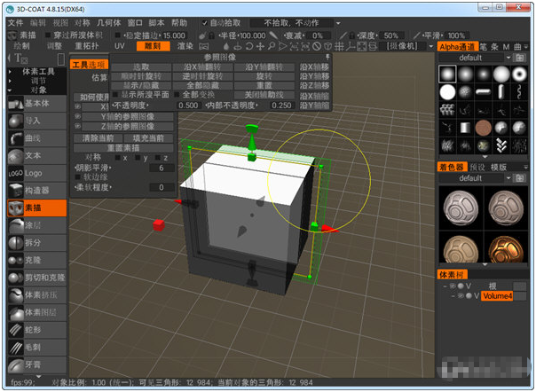This screenshot has height=392, width=536.
Task: Expand the 体素工具 section
Action: pos(38,70)
